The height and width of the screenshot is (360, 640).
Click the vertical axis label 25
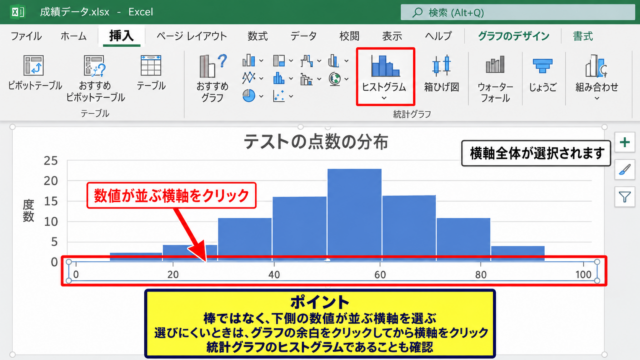pos(51,160)
